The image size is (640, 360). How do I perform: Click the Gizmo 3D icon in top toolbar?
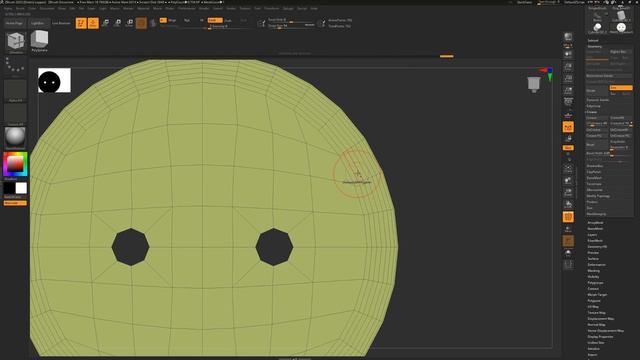pyautogui.click(x=141, y=23)
